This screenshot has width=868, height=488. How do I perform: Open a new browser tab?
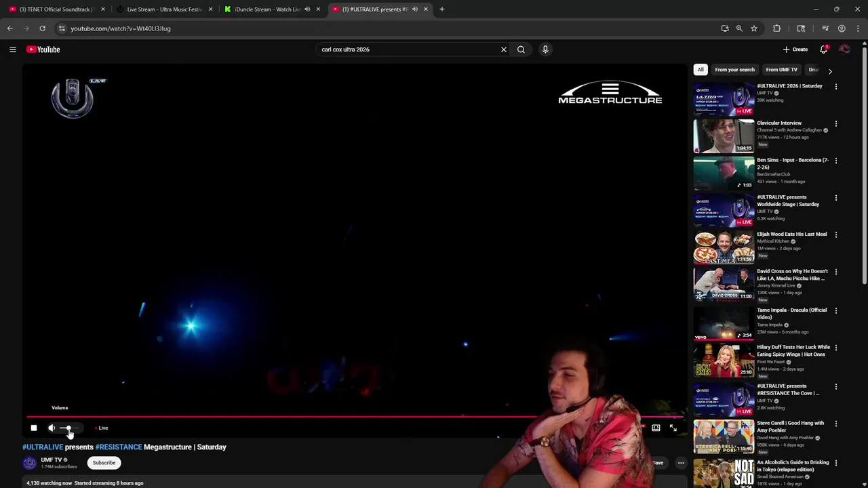(441, 9)
